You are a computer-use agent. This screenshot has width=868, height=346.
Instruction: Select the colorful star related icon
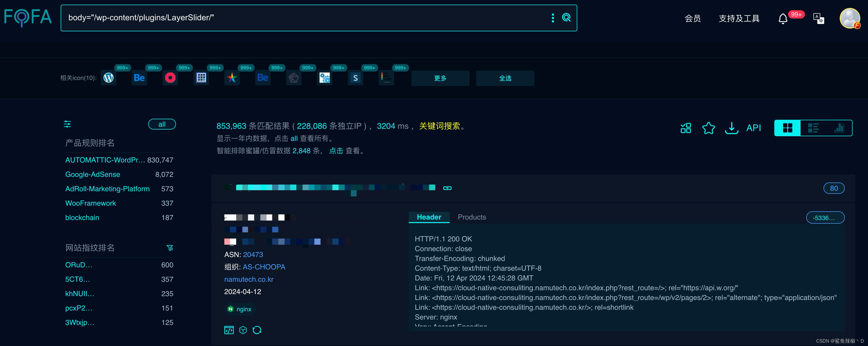click(232, 78)
